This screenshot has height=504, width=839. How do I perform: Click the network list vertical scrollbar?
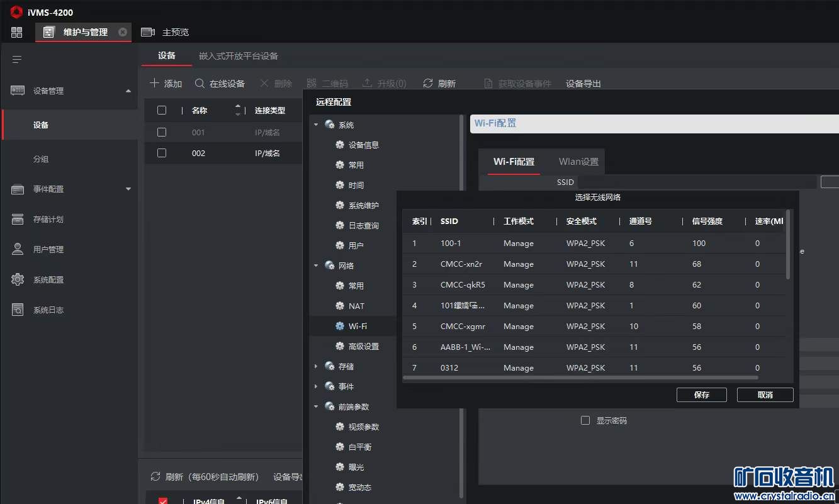pyautogui.click(x=788, y=244)
